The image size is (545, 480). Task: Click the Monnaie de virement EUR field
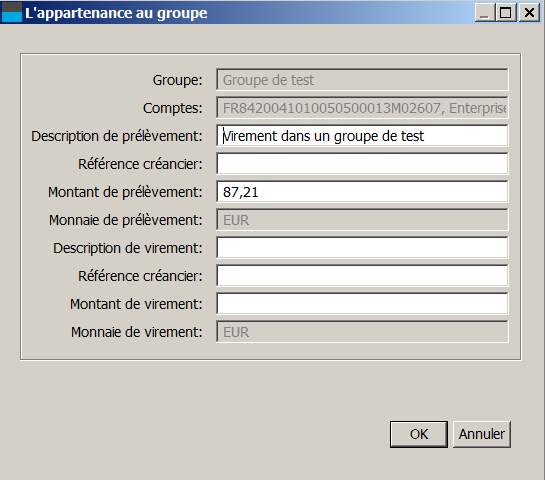click(362, 332)
